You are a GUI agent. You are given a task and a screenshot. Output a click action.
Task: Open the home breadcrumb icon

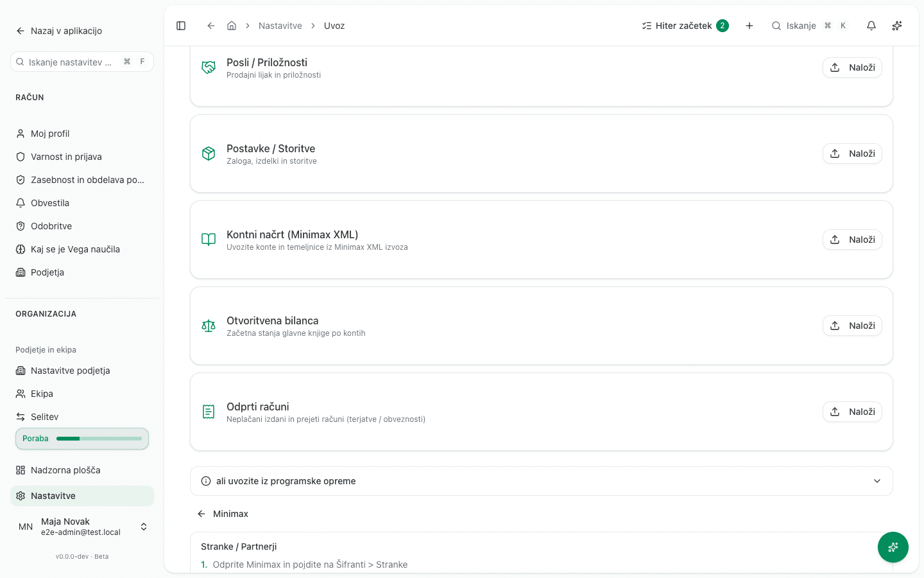232,26
